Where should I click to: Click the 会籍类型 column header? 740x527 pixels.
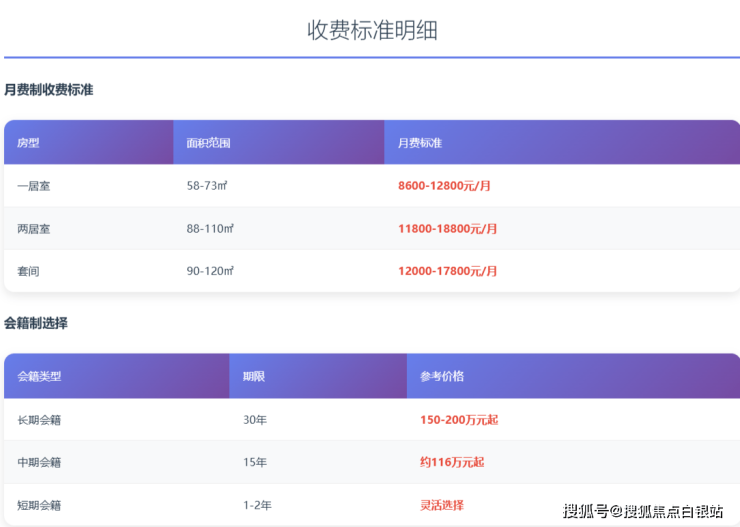pyautogui.click(x=40, y=377)
